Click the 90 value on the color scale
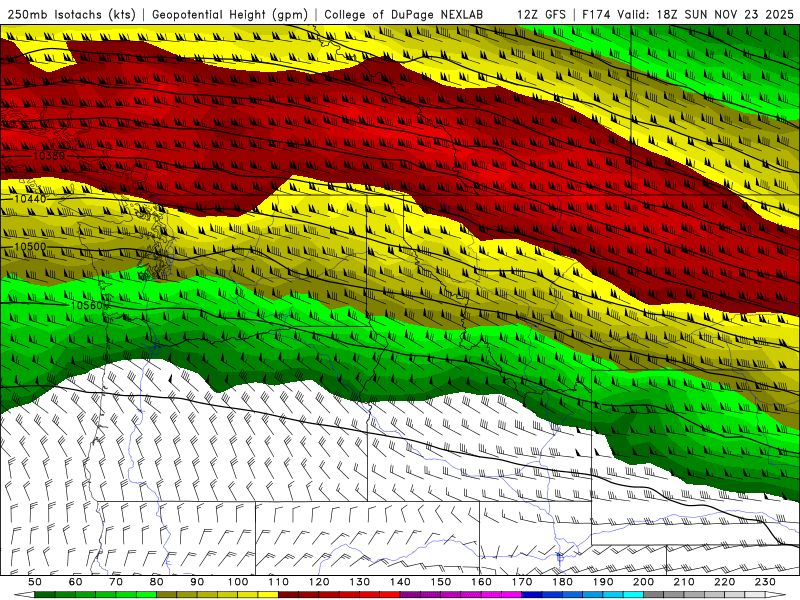800x600 pixels. coord(197,582)
